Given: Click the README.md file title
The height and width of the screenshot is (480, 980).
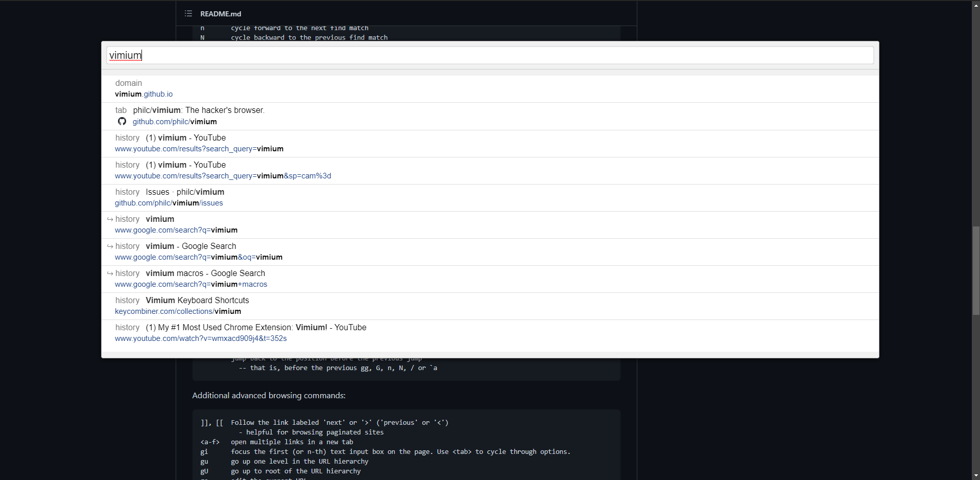Looking at the screenshot, I should 221,14.
